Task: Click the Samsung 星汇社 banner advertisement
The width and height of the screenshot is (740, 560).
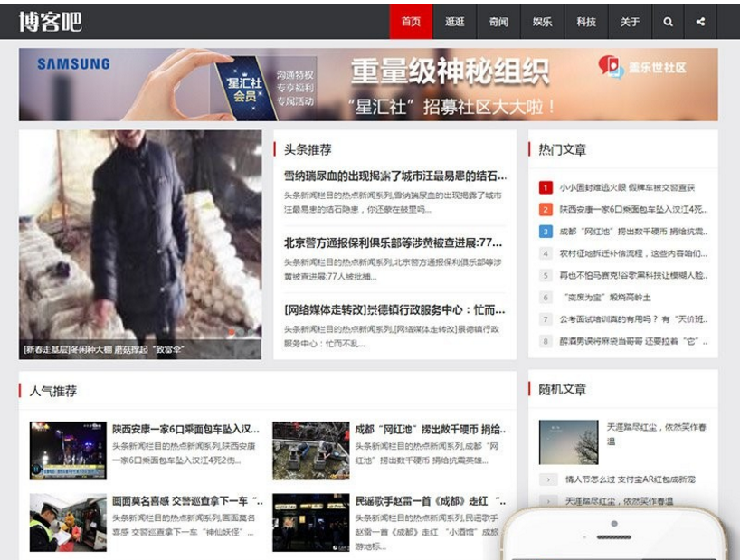Action: click(368, 84)
